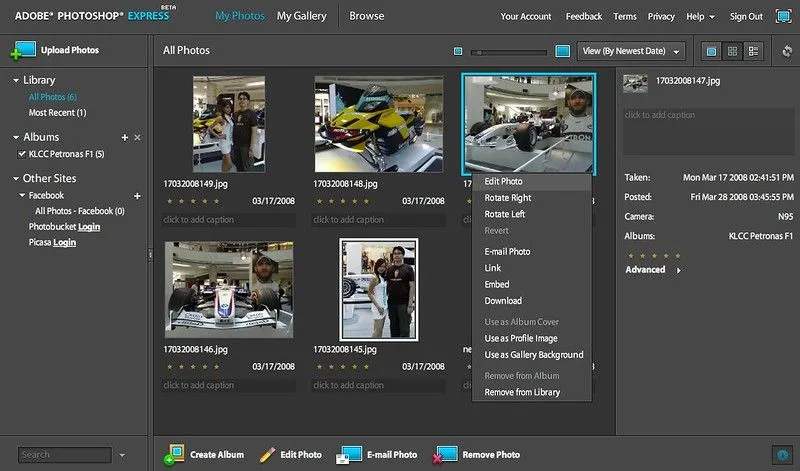Click the info icon at bottom right
The image size is (800, 471).
pyautogui.click(x=782, y=454)
